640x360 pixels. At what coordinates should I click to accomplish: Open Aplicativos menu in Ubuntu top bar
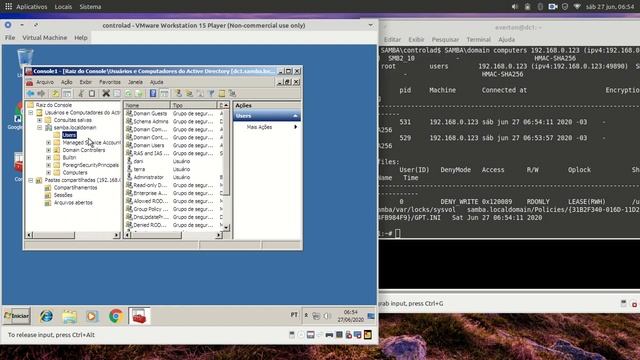[x=32, y=7]
